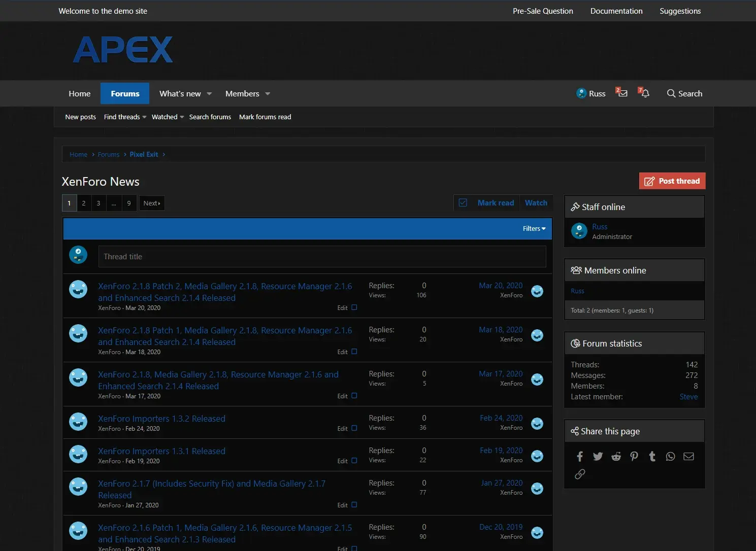This screenshot has width=756, height=551.
Task: Expand the Filters dropdown
Action: tap(534, 229)
